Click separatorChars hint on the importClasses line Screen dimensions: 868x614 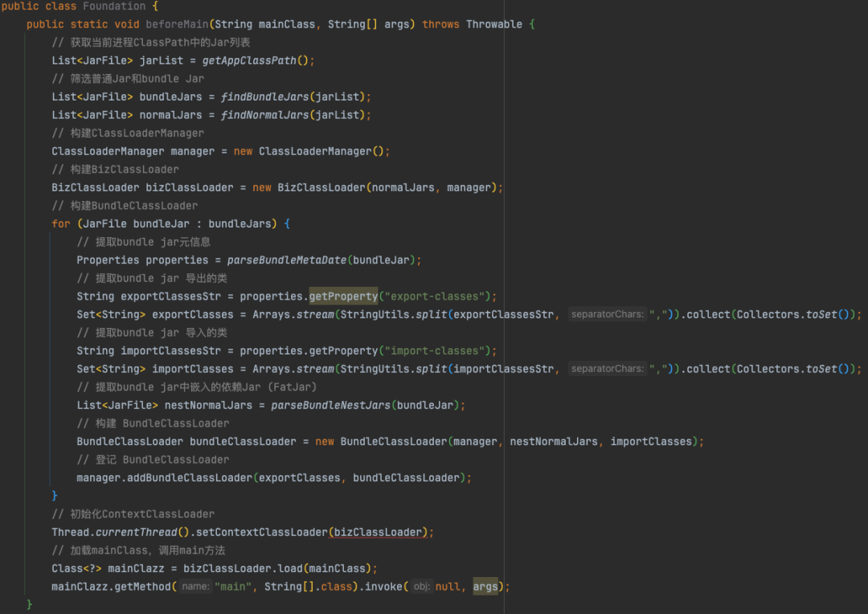click(608, 369)
